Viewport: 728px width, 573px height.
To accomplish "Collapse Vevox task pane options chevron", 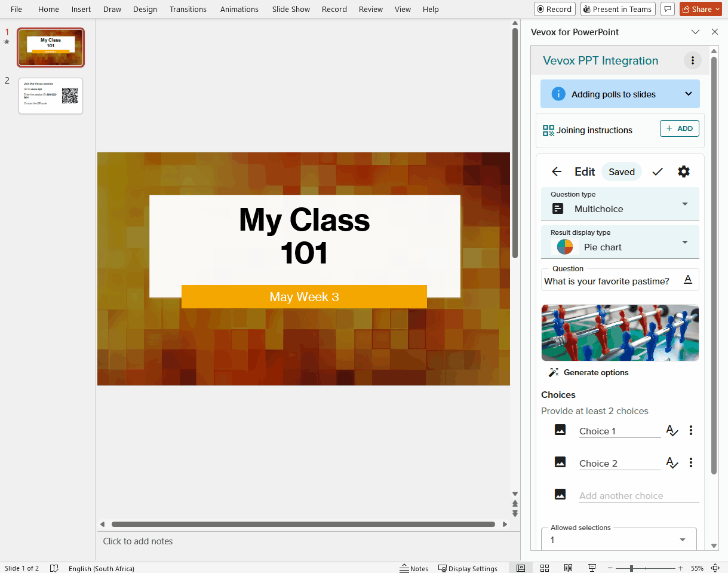I will tap(695, 32).
